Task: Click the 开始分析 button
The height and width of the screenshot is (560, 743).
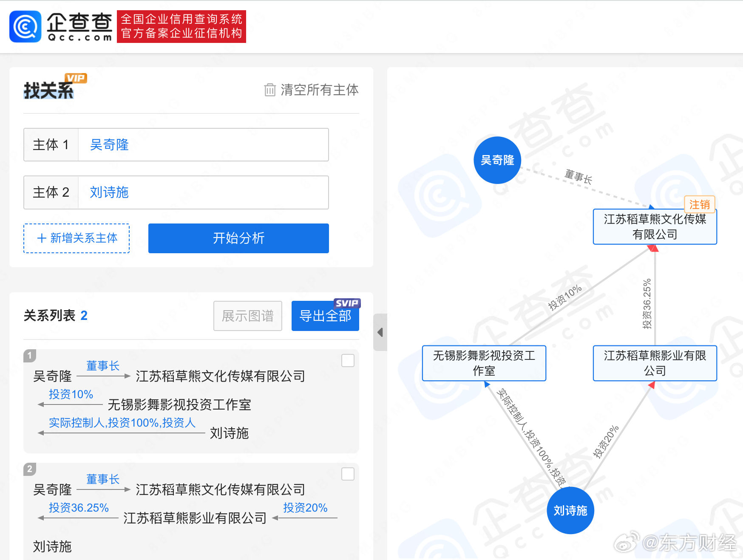Action: click(x=238, y=238)
